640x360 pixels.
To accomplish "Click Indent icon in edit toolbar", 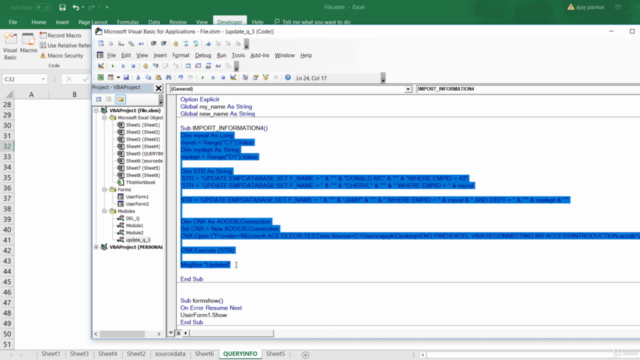I will pyautogui.click(x=153, y=44).
